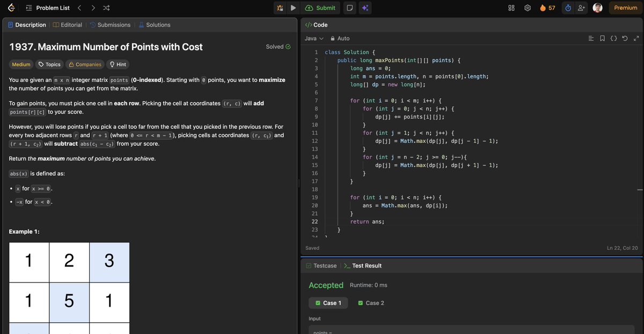Click example grid cell with value 3
This screenshot has width=644, height=334.
109,262
